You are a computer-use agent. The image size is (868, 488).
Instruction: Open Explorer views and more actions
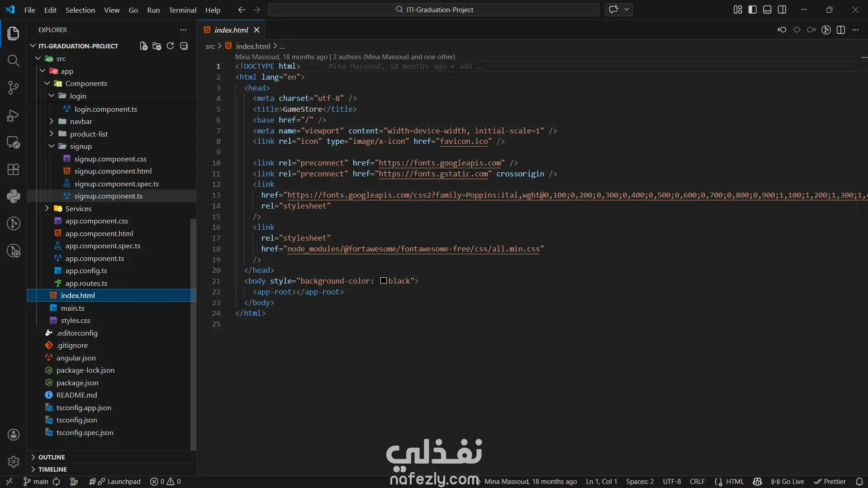[x=183, y=30]
